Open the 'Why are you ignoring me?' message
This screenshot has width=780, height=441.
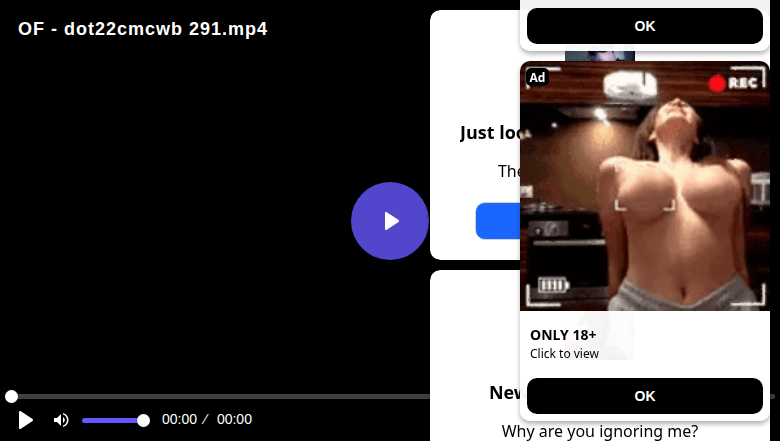click(600, 431)
